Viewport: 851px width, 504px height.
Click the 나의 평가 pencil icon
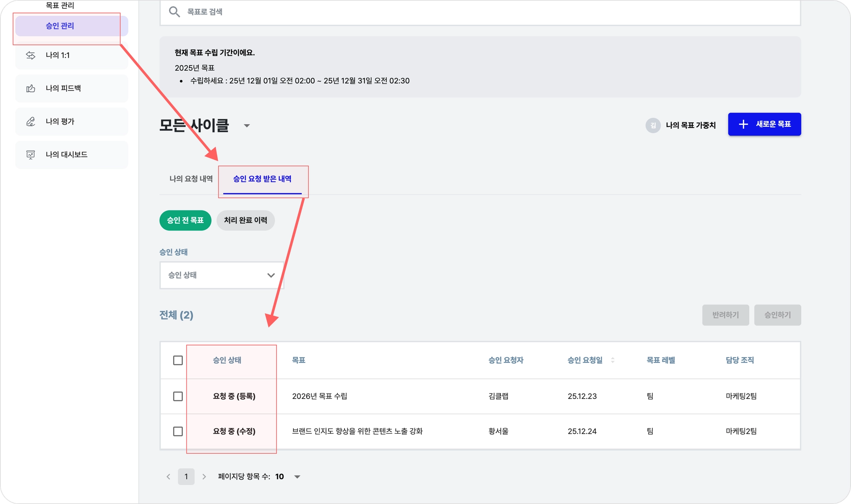click(x=31, y=122)
